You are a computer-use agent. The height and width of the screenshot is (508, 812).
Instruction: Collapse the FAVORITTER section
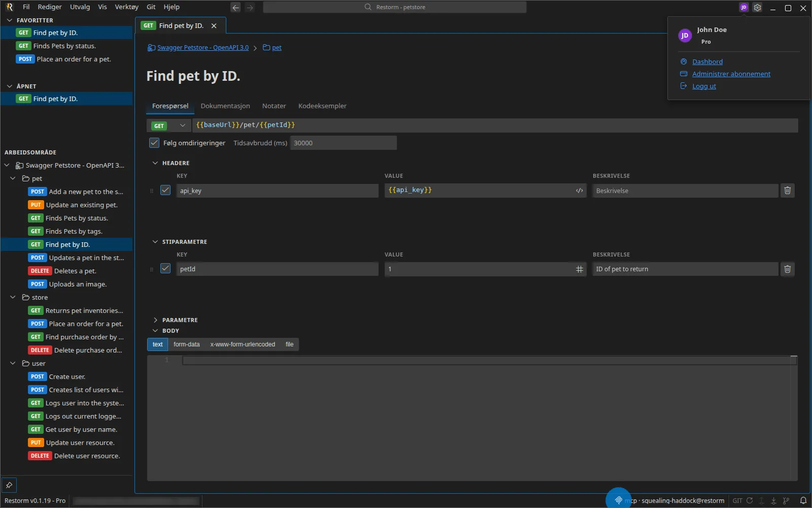(10, 20)
